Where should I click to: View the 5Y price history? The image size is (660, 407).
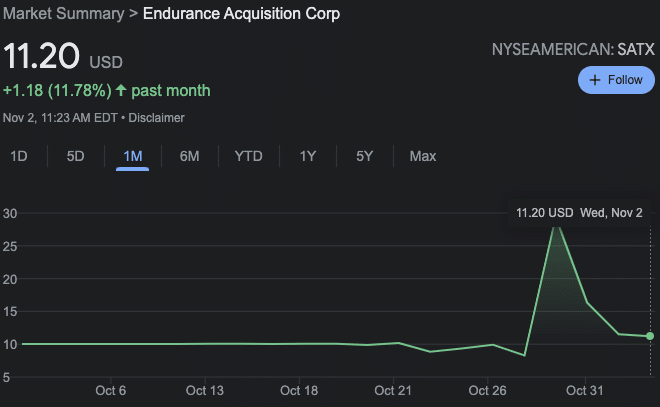point(365,156)
